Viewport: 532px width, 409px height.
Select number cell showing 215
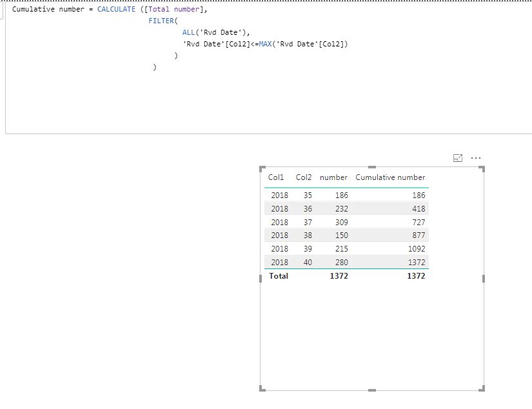(342, 249)
